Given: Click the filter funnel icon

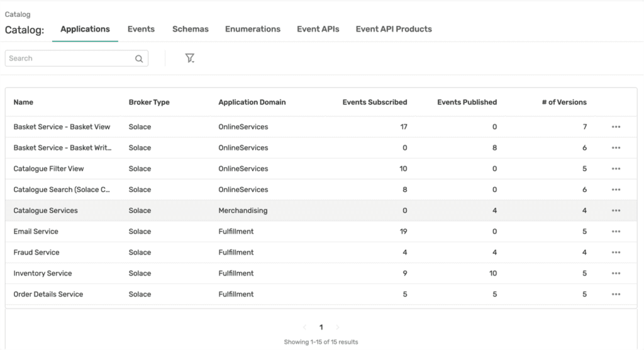Looking at the screenshot, I should pos(189,58).
